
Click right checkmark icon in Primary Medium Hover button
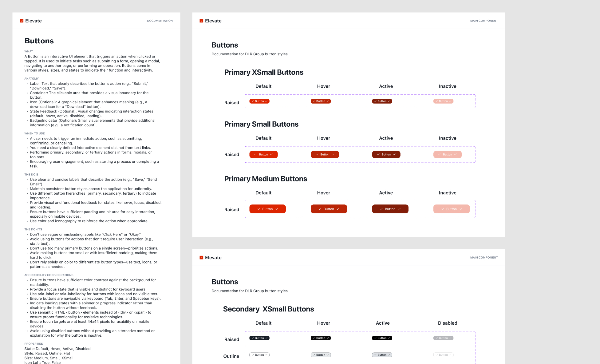[338, 209]
